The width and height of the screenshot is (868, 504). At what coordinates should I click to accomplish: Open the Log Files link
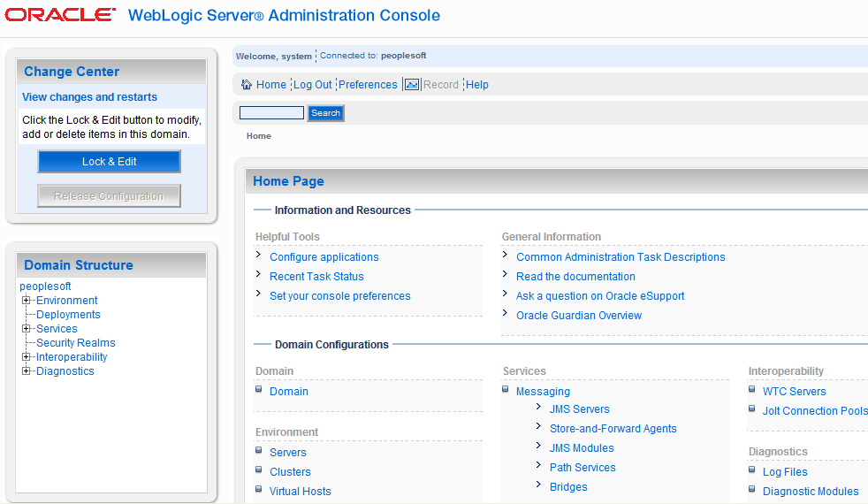785,472
